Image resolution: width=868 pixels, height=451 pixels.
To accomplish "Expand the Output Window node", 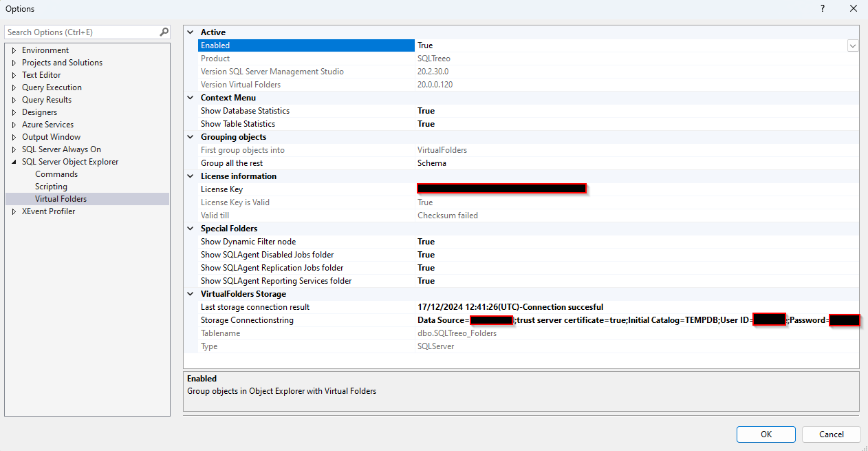I will click(x=14, y=137).
